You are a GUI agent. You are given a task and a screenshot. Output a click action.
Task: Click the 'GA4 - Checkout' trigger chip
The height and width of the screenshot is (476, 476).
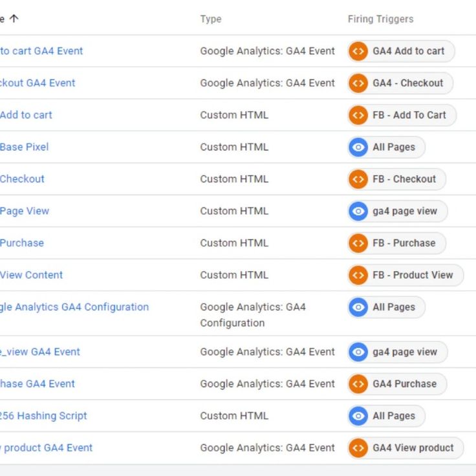point(400,83)
